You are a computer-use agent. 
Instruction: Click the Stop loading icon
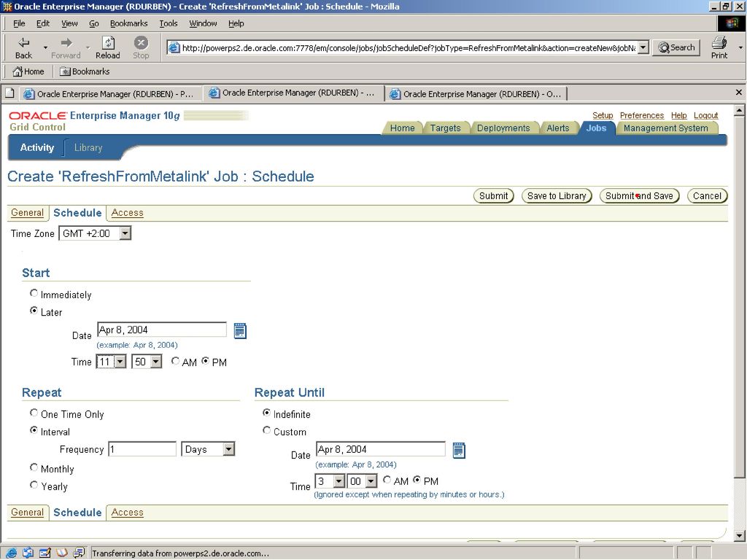coord(141,43)
